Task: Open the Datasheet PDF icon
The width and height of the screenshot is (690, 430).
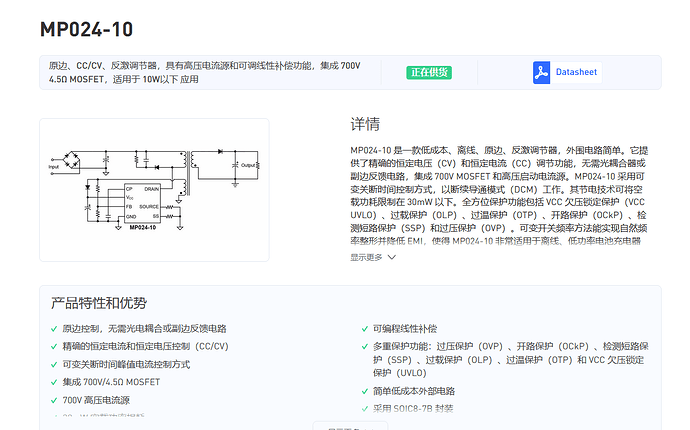Action: pyautogui.click(x=541, y=73)
